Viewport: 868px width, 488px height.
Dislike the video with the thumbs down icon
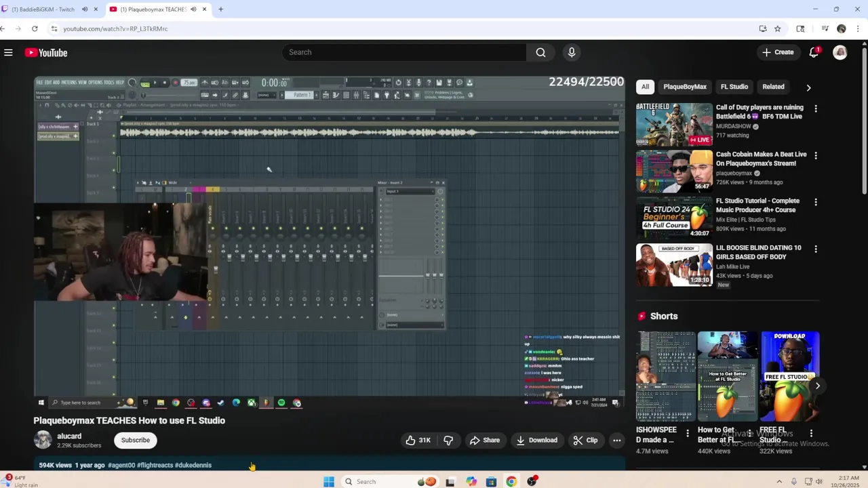point(448,440)
